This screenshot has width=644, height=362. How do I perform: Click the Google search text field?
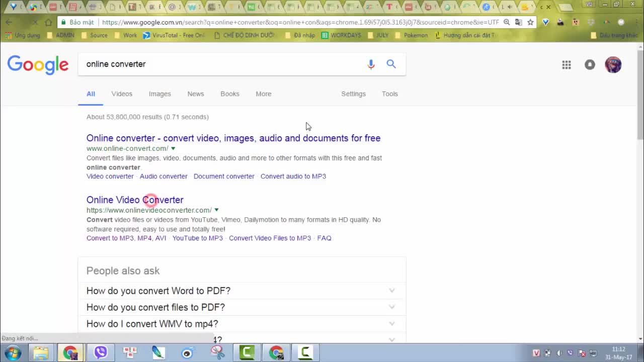(221, 64)
